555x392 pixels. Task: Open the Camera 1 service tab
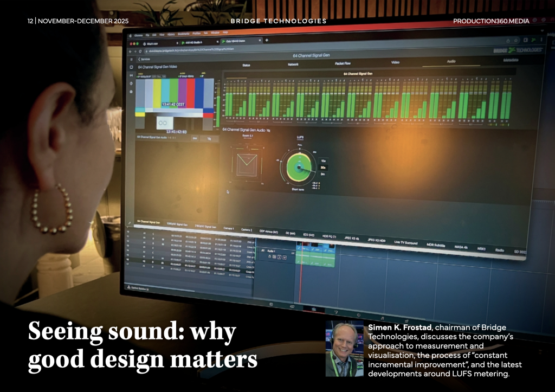coord(228,228)
